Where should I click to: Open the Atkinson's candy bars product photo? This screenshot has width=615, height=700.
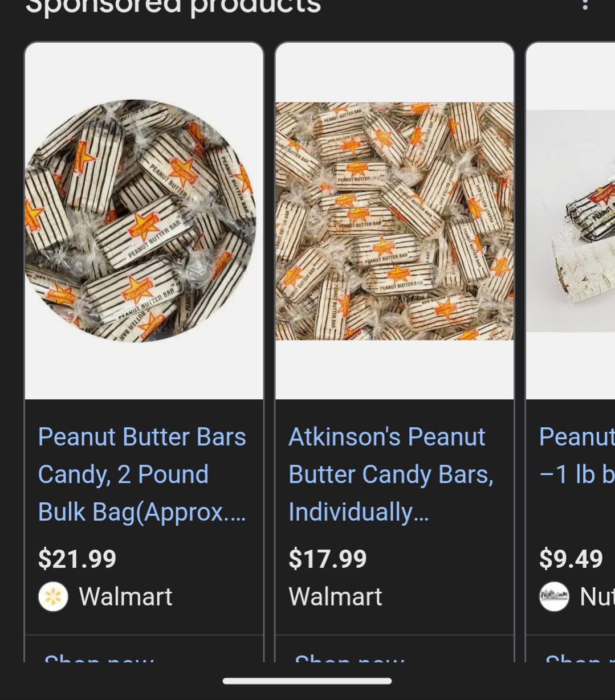[x=394, y=221]
